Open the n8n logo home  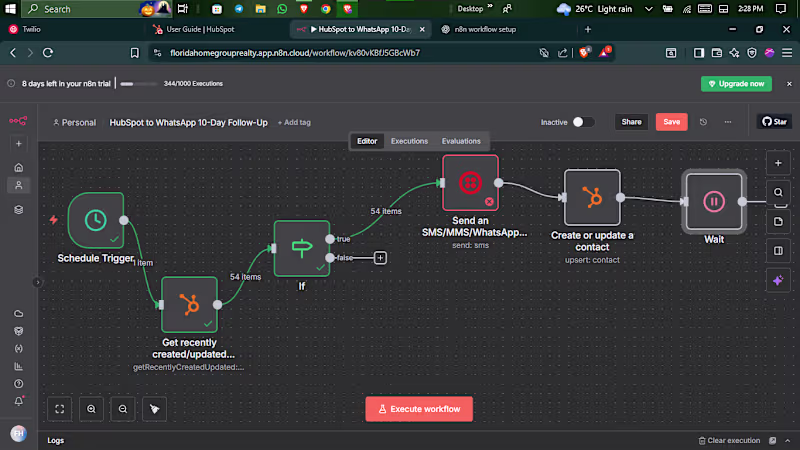pyautogui.click(x=18, y=121)
